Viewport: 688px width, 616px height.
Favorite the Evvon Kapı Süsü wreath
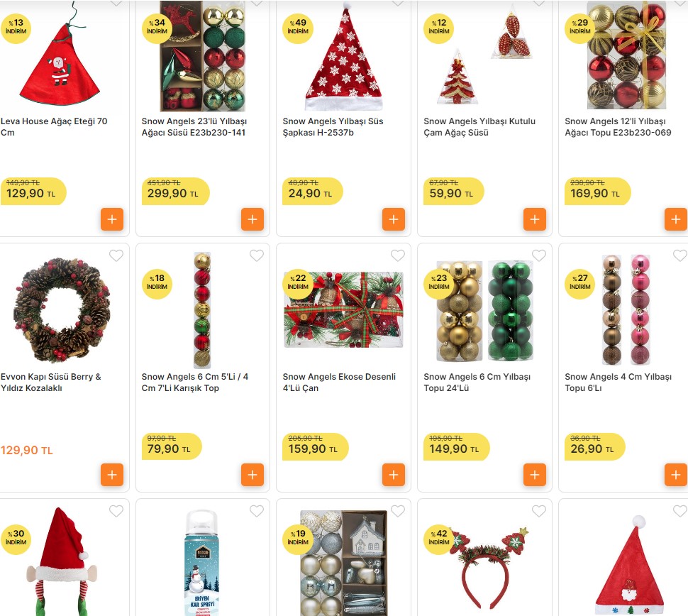(116, 255)
